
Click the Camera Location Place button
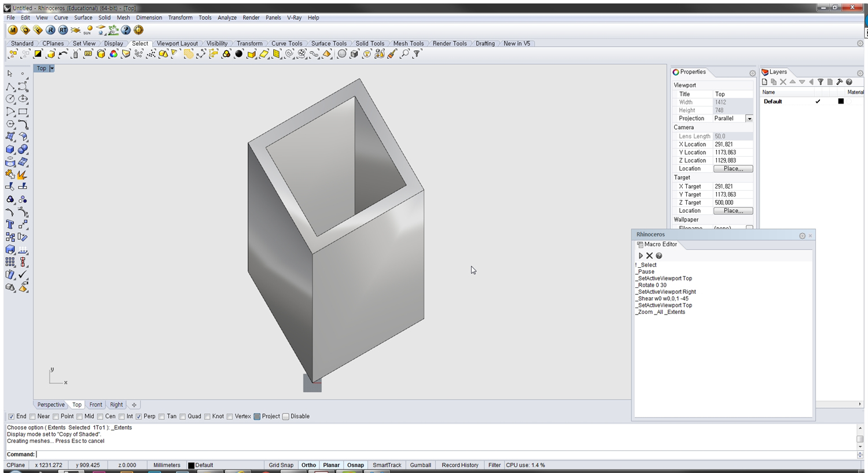coord(733,169)
